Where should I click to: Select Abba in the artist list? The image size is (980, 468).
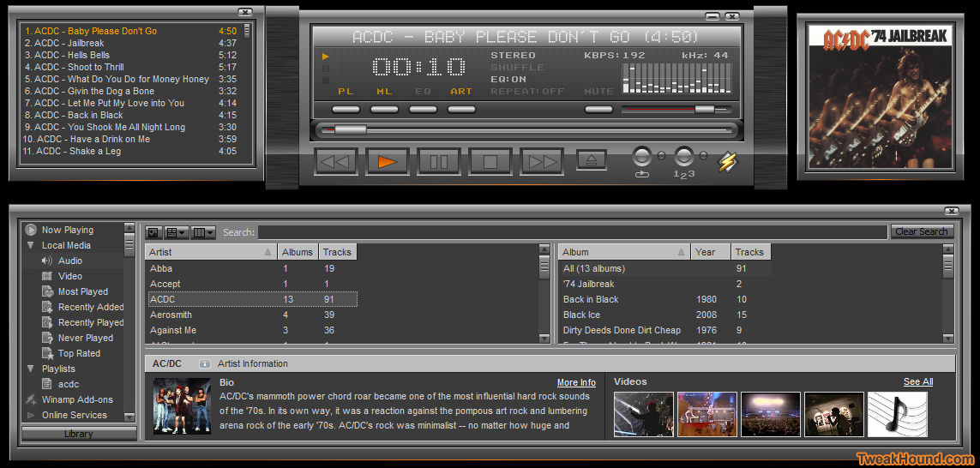coord(252,268)
